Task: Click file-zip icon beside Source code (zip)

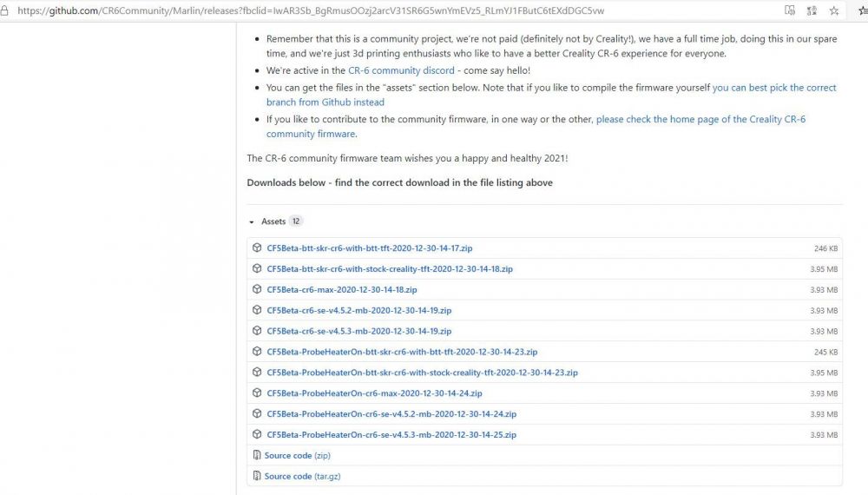Action: point(257,455)
